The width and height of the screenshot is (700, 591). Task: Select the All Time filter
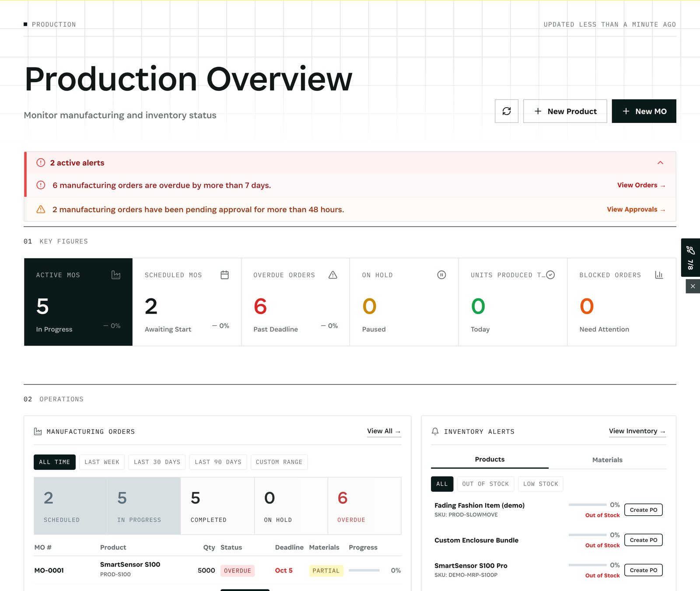(55, 462)
